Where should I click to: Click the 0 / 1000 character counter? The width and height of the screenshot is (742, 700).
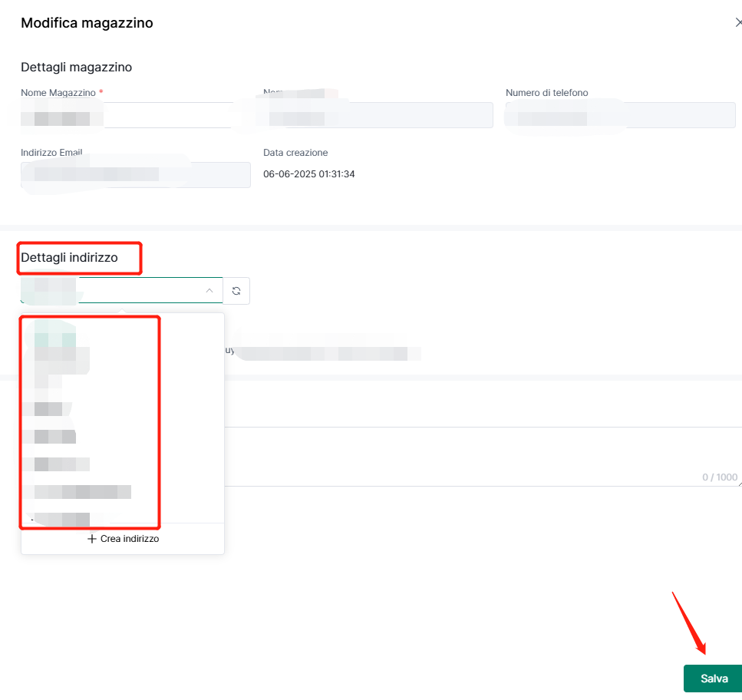720,477
